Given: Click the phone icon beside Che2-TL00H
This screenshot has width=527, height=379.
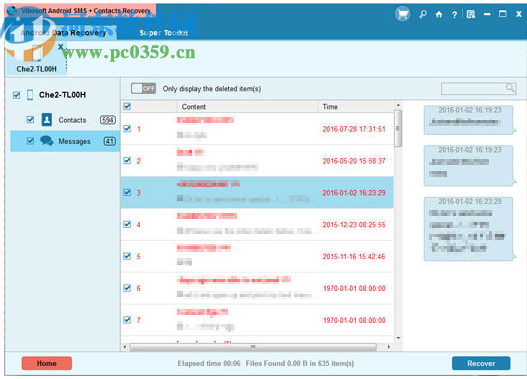Looking at the screenshot, I should [30, 95].
